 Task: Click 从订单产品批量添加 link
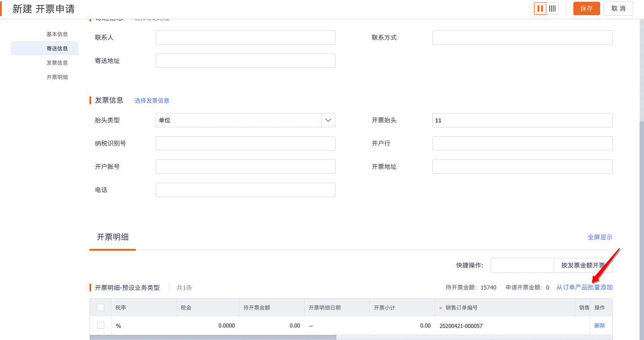pyautogui.click(x=585, y=287)
